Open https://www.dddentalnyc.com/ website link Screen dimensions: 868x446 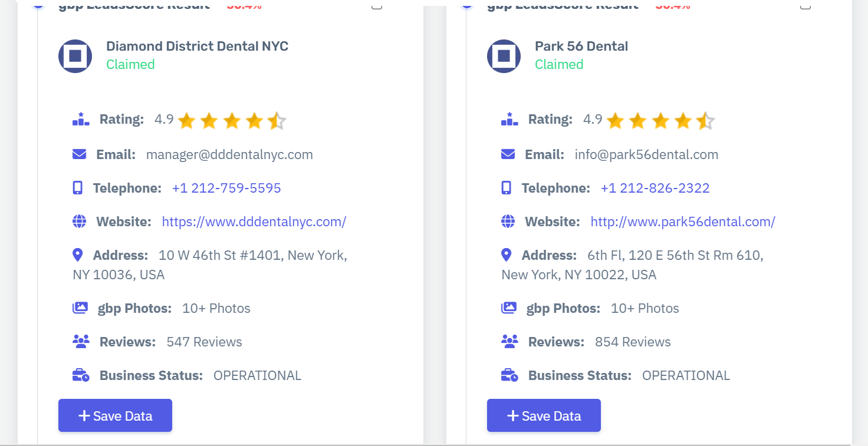point(254,222)
